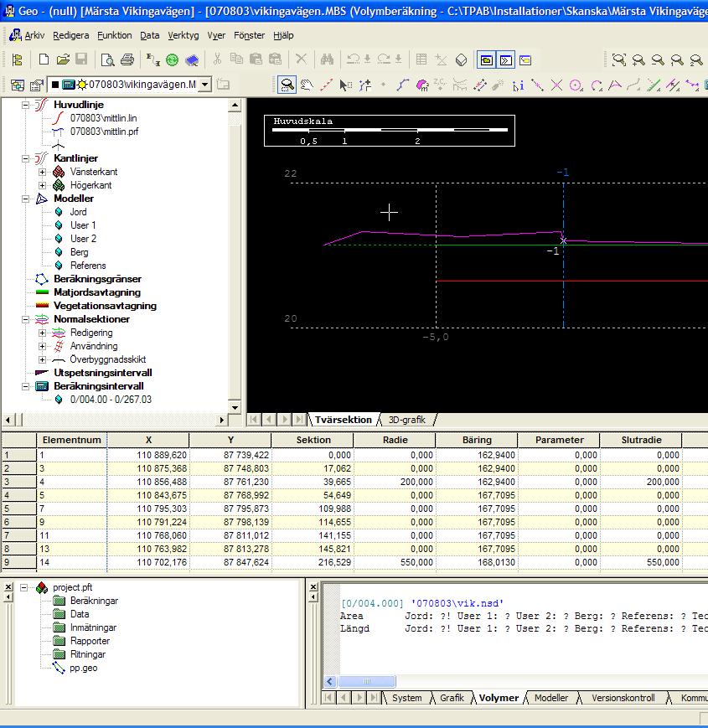Screen dimensions: 708x728
Task: Save using the floppy disk icon
Action: pyautogui.click(x=81, y=59)
